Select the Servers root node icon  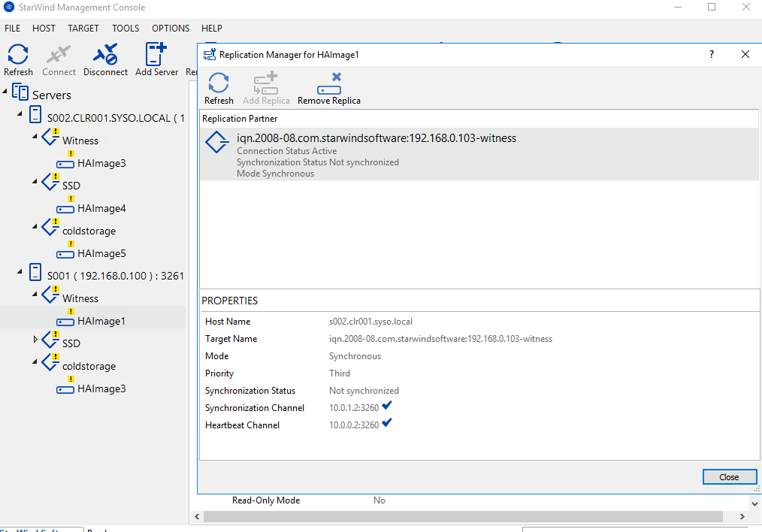[20, 92]
